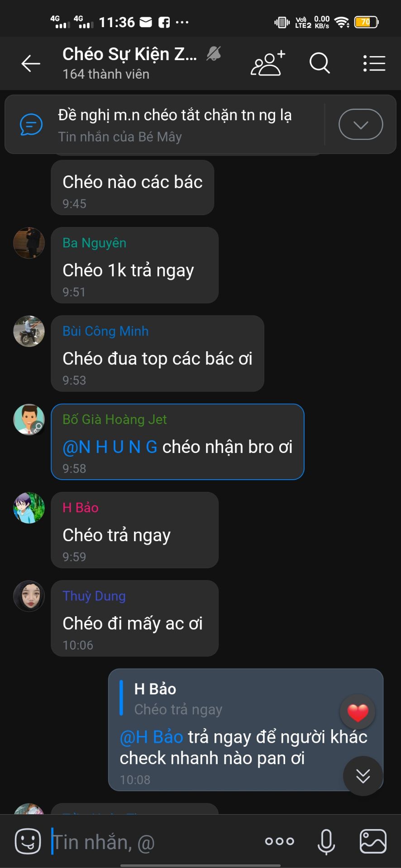Toggle the muted bell icon by the group name
Image resolution: width=401 pixels, height=868 pixels.
point(214,54)
